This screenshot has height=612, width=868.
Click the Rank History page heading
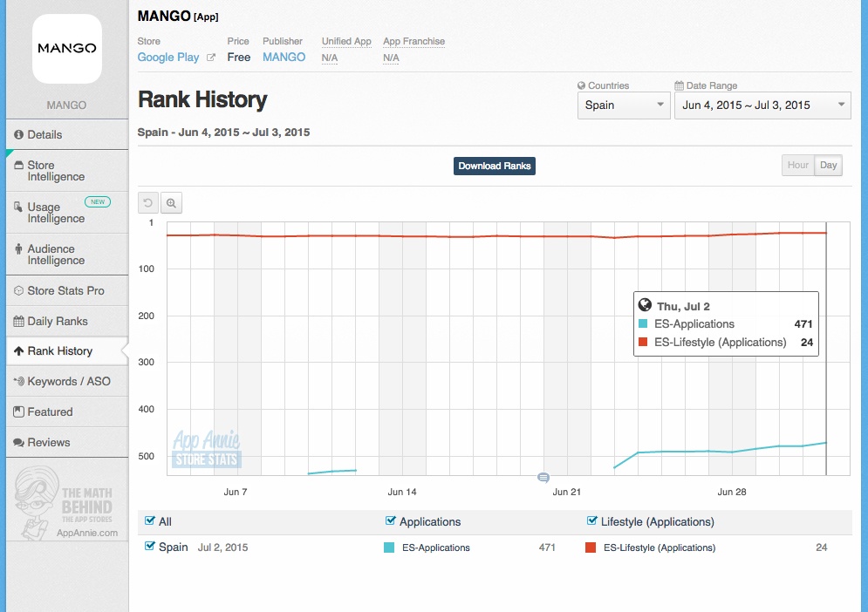point(202,99)
